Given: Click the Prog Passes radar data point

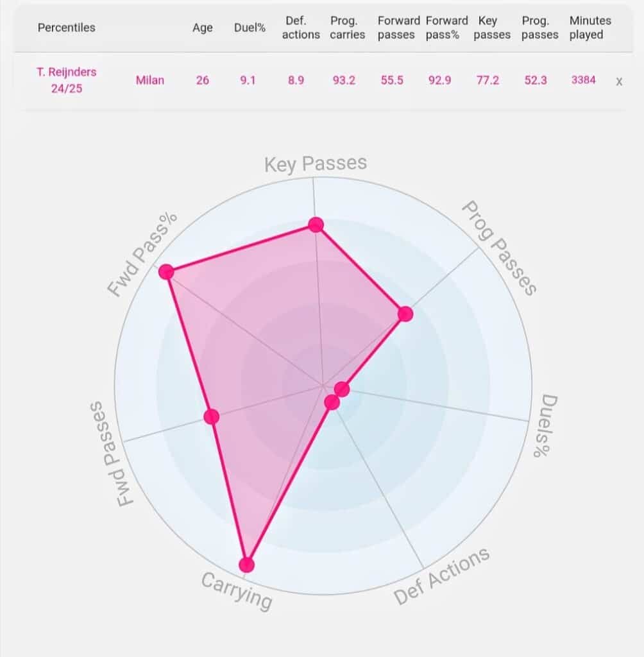Looking at the screenshot, I should tap(405, 314).
